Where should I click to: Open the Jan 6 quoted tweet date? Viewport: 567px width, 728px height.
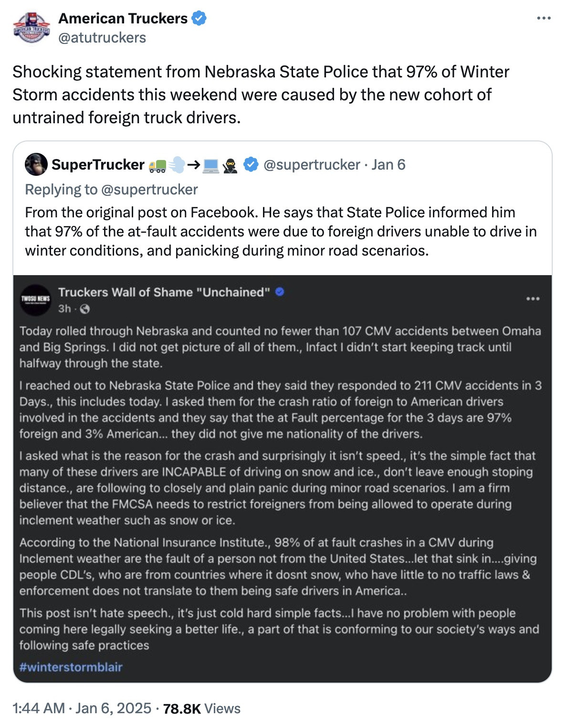click(388, 165)
